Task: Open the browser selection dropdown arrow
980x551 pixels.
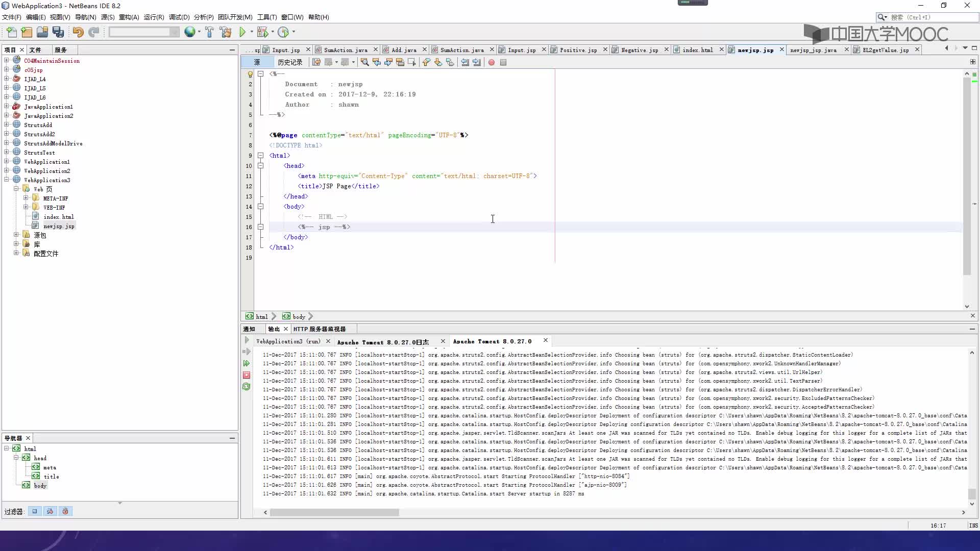Action: [199, 32]
